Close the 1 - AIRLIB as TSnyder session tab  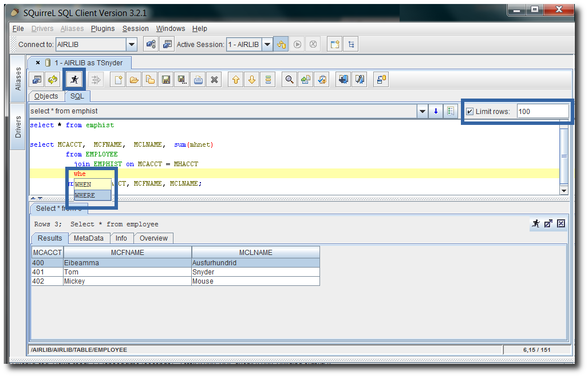[x=37, y=62]
